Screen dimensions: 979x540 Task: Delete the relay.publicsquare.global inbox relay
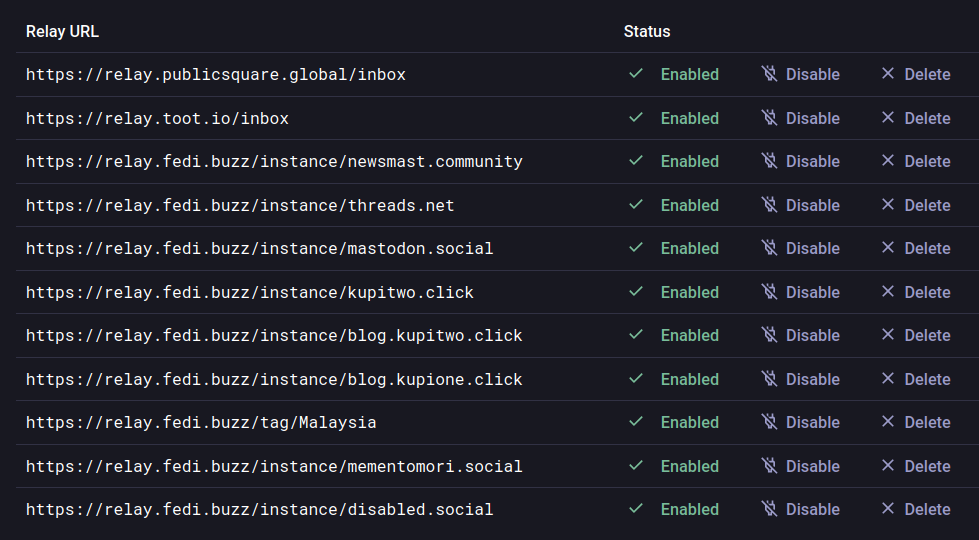916,74
